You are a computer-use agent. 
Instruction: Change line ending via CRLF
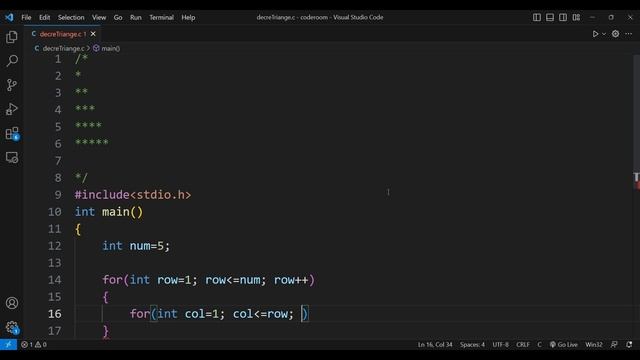(x=523, y=344)
